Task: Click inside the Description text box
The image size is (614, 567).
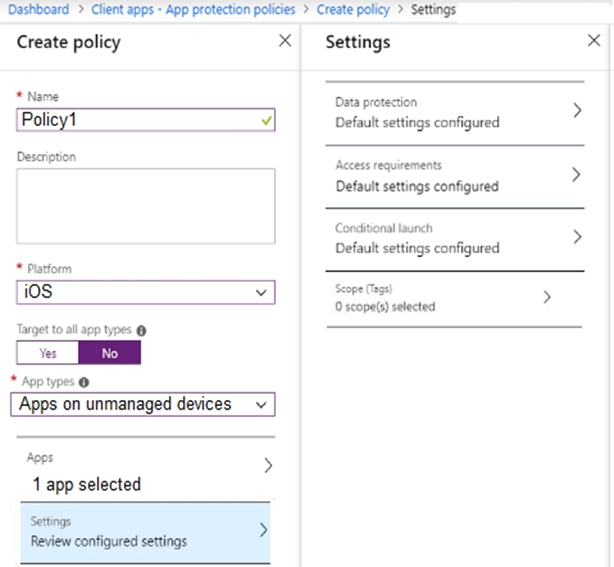Action: click(x=146, y=205)
